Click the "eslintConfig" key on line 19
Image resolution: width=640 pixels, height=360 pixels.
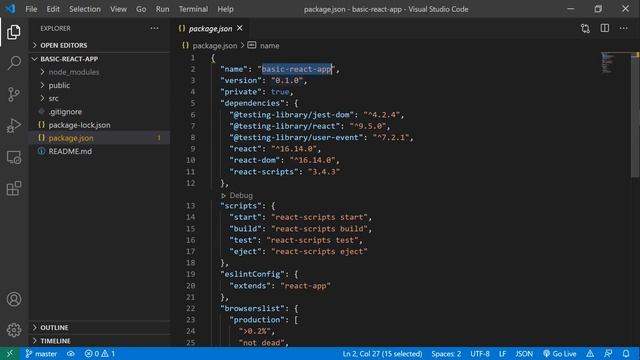tap(252, 274)
